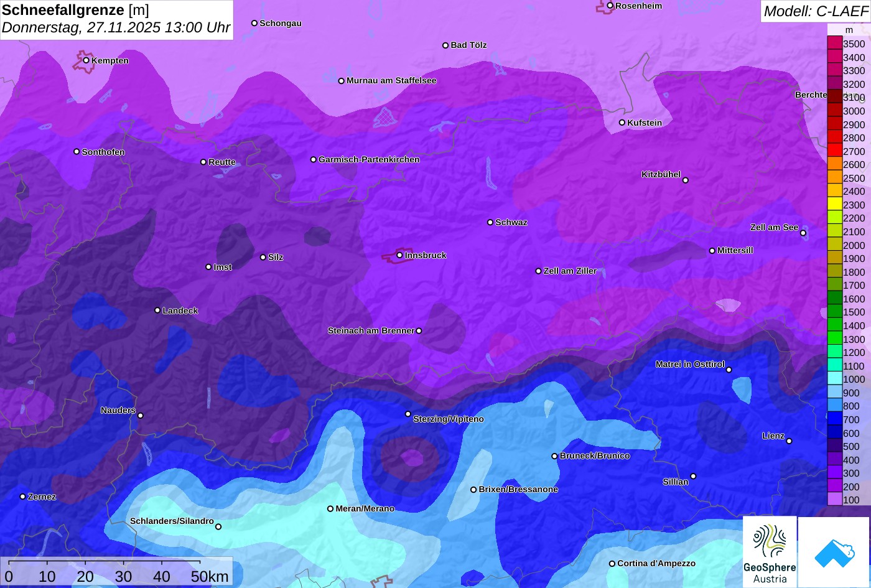Click the 700 m blue legend color
871x588 pixels.
point(834,419)
